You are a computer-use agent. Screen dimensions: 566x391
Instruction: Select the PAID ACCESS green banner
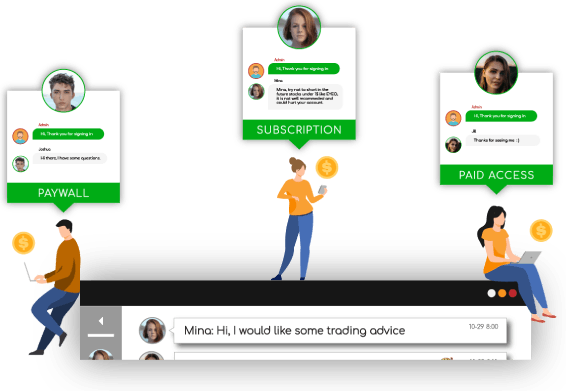coord(496,175)
